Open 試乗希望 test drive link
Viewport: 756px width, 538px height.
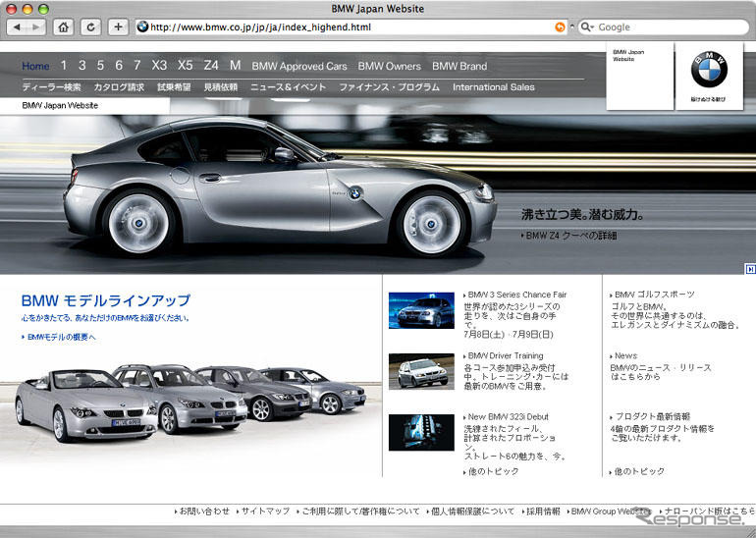174,87
